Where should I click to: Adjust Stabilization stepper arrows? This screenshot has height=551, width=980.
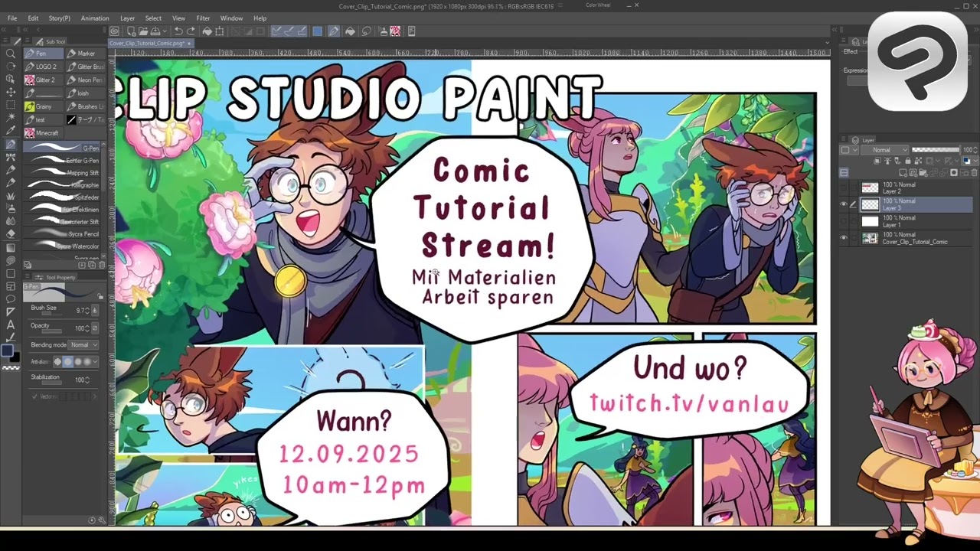pos(87,379)
